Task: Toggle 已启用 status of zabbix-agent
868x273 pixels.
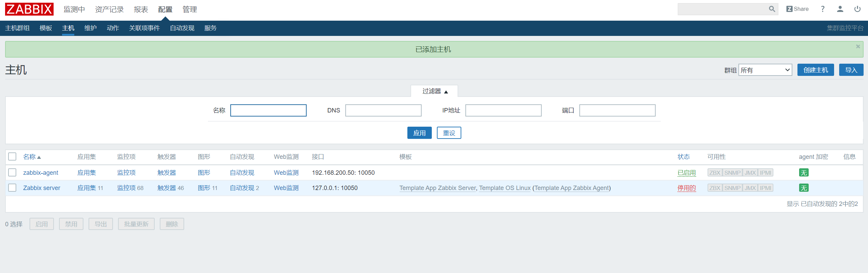Action: pyautogui.click(x=687, y=173)
